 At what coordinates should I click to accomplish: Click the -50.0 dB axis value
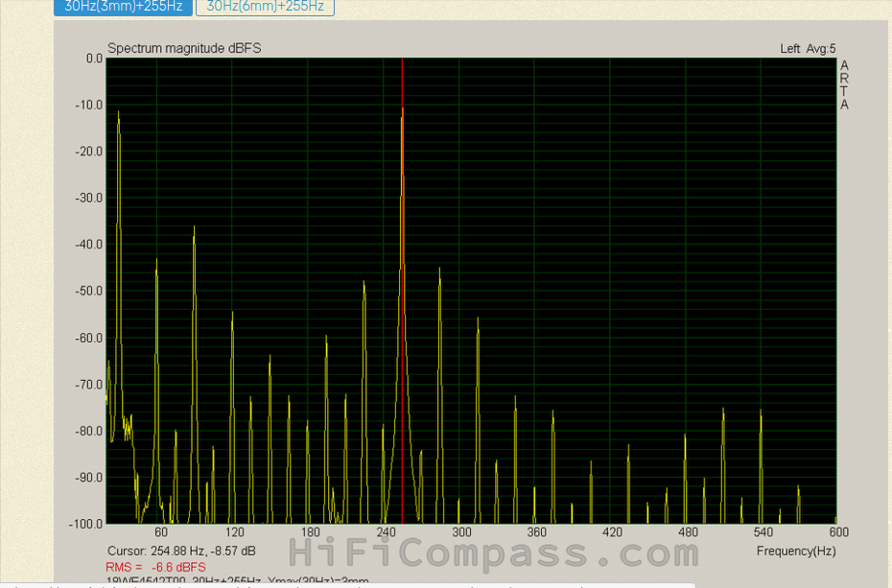click(89, 292)
